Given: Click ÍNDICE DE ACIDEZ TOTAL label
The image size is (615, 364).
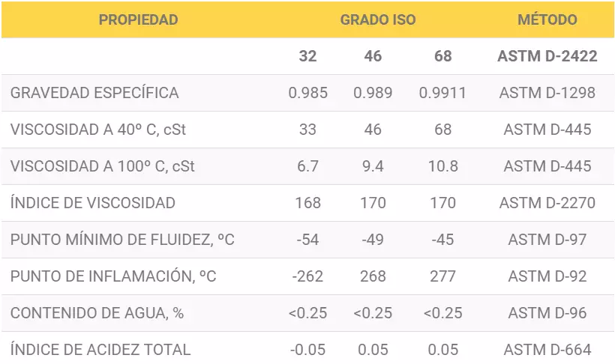Looking at the screenshot, I should pyautogui.click(x=100, y=349).
